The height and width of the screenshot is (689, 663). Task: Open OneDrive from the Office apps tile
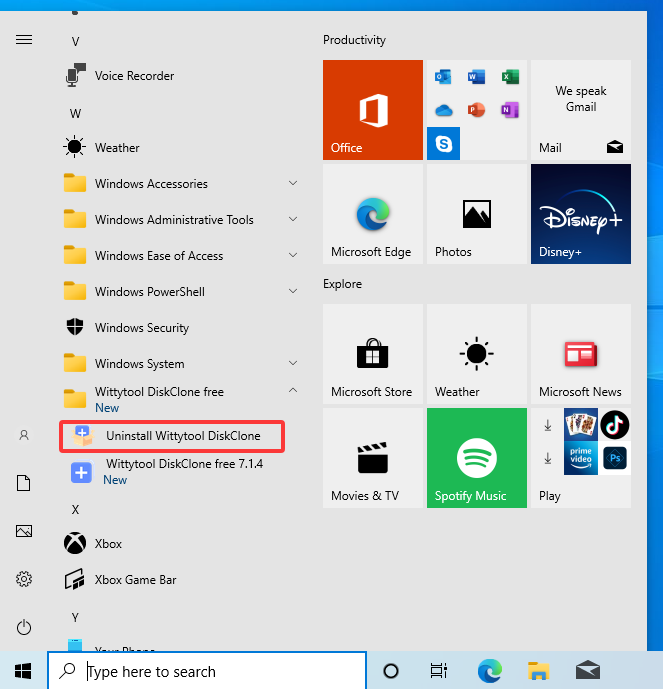click(x=443, y=110)
